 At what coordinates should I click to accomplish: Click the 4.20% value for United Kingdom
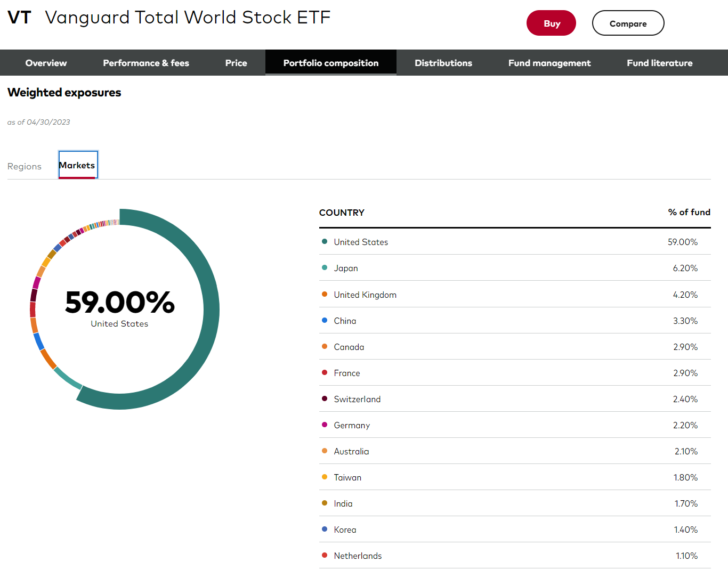point(685,295)
